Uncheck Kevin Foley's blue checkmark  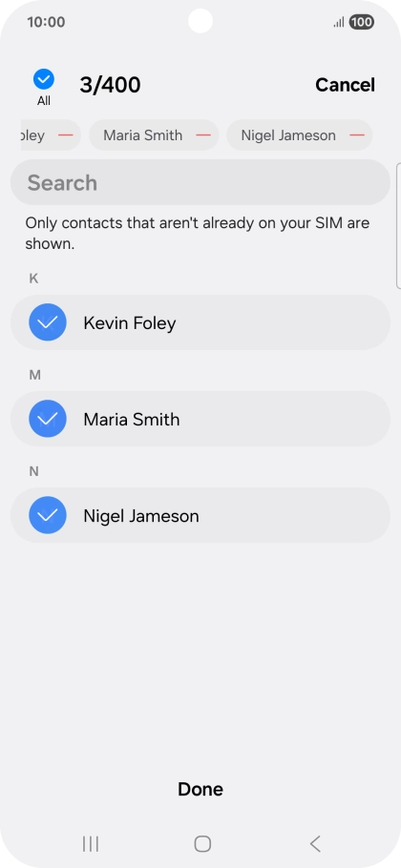coord(48,322)
